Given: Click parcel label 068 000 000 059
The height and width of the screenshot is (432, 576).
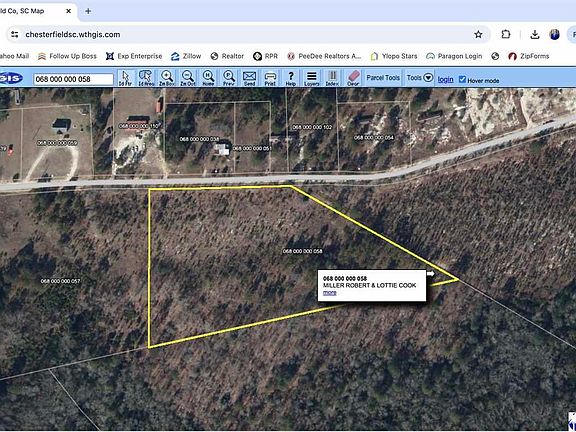Looking at the screenshot, I should [x=57, y=143].
